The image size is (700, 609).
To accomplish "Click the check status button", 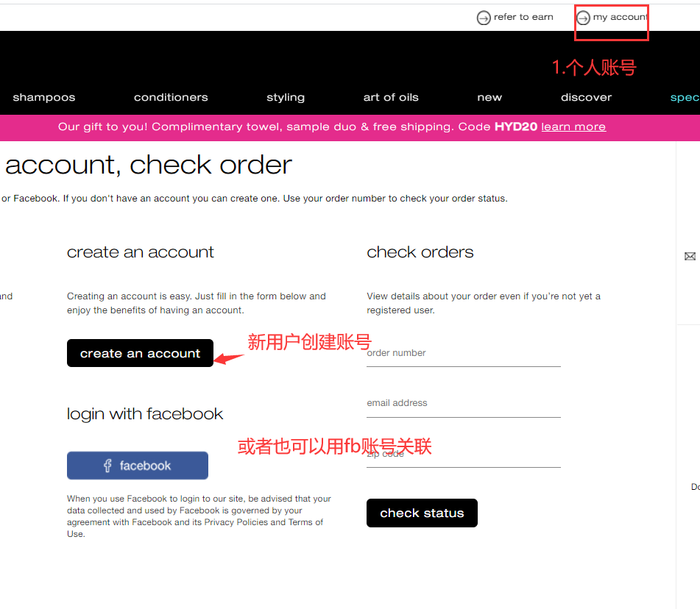I will [x=422, y=513].
